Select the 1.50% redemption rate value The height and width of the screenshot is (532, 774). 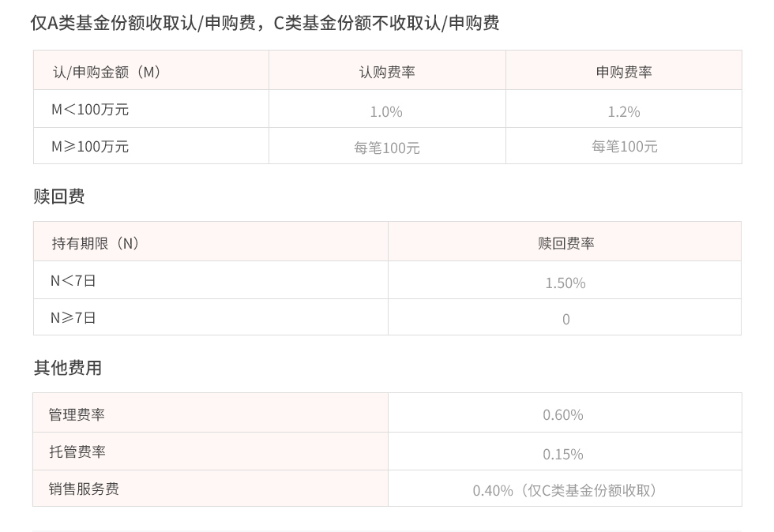point(565,283)
